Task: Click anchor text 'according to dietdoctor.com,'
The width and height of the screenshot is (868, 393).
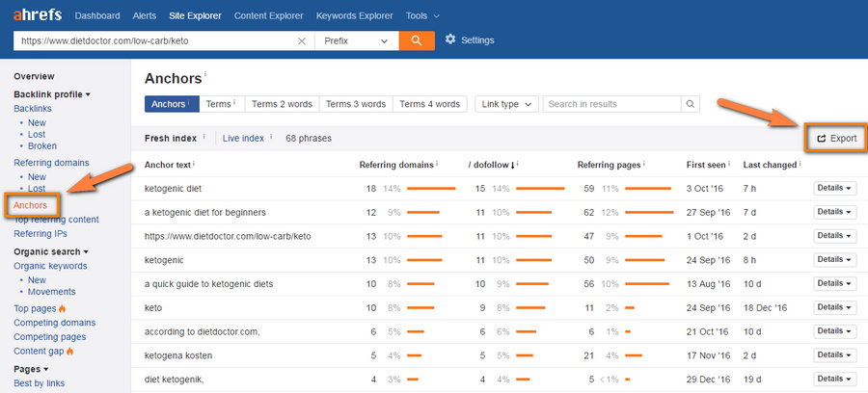Action: (x=203, y=331)
